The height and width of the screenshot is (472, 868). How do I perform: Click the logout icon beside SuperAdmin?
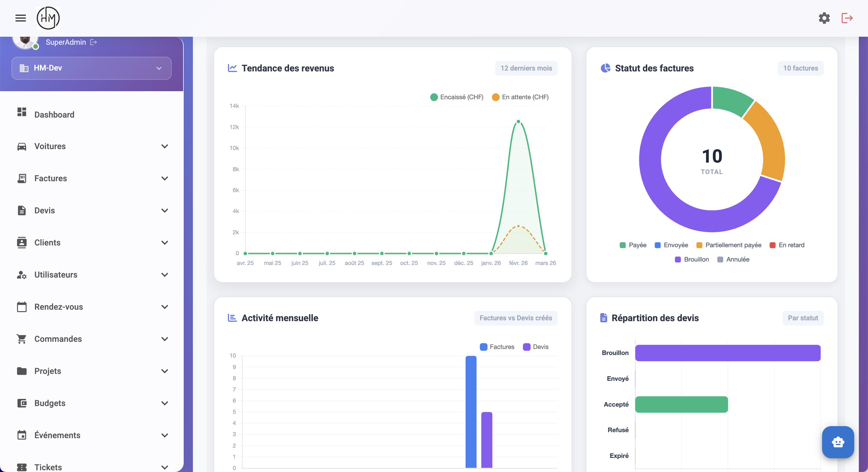[94, 42]
